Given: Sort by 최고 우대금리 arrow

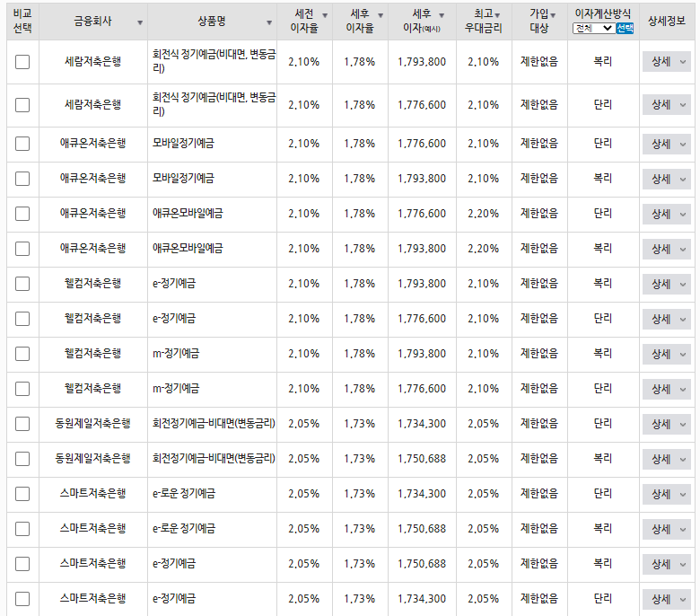Looking at the screenshot, I should (497, 15).
